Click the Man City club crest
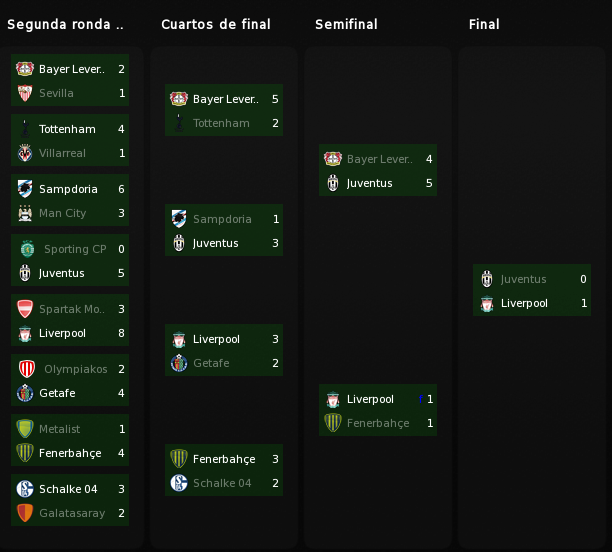612x552 pixels. (x=25, y=213)
